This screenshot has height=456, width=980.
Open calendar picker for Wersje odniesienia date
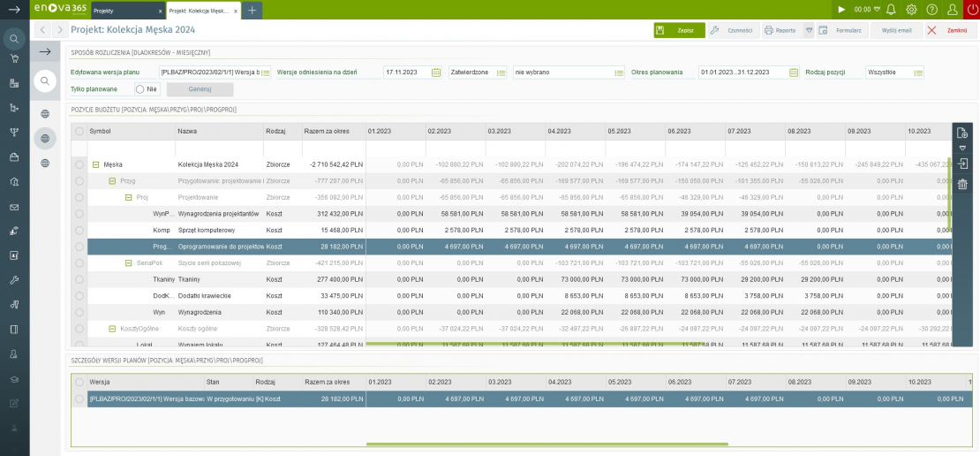tap(436, 72)
